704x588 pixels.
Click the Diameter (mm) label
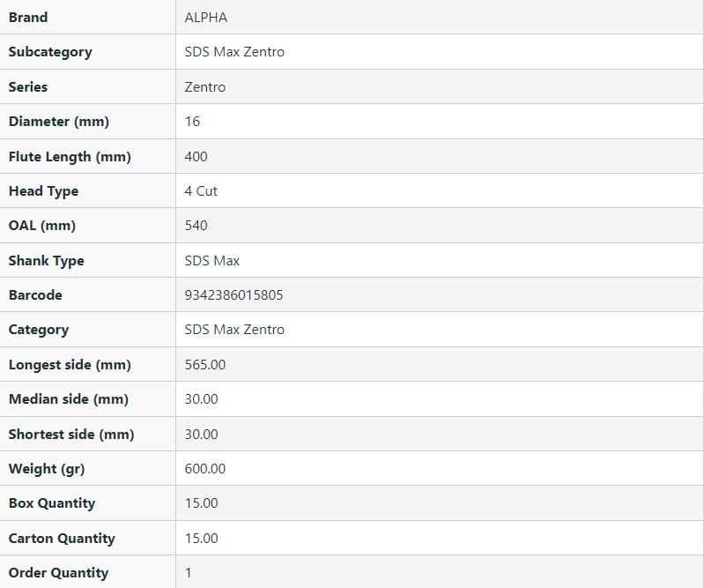click(59, 122)
